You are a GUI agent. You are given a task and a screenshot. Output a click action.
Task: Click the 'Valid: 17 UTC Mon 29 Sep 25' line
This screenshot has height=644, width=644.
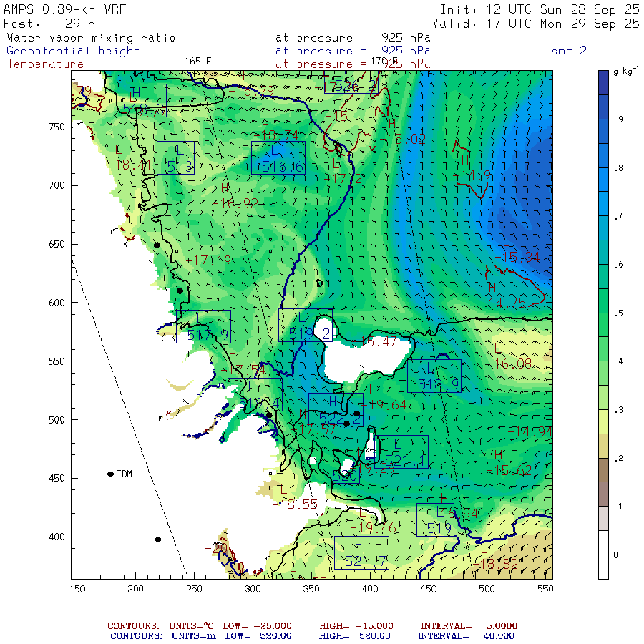(535, 24)
